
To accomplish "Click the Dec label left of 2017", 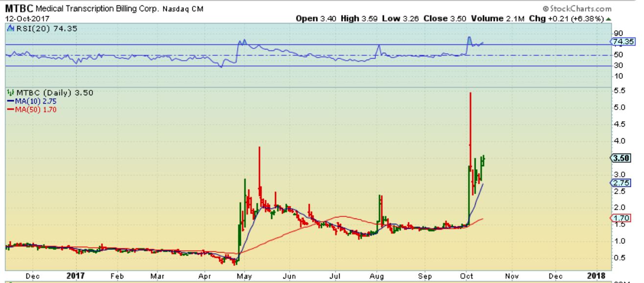I will 34,276.
